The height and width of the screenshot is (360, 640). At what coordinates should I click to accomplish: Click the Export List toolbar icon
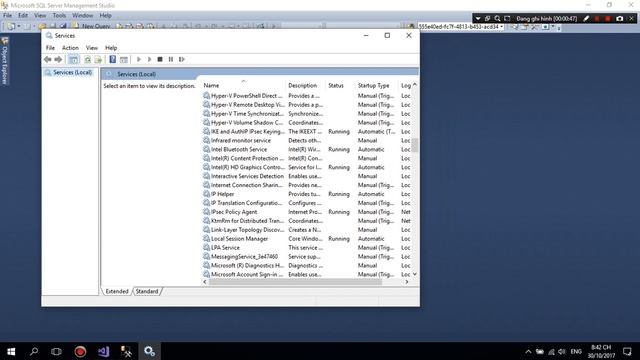(98, 60)
